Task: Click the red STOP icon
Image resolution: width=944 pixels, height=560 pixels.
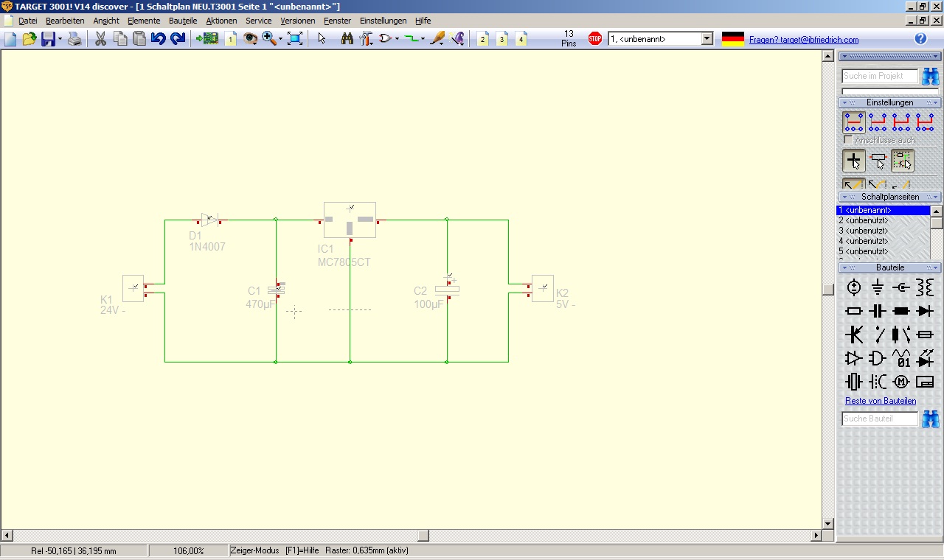Action: [595, 39]
